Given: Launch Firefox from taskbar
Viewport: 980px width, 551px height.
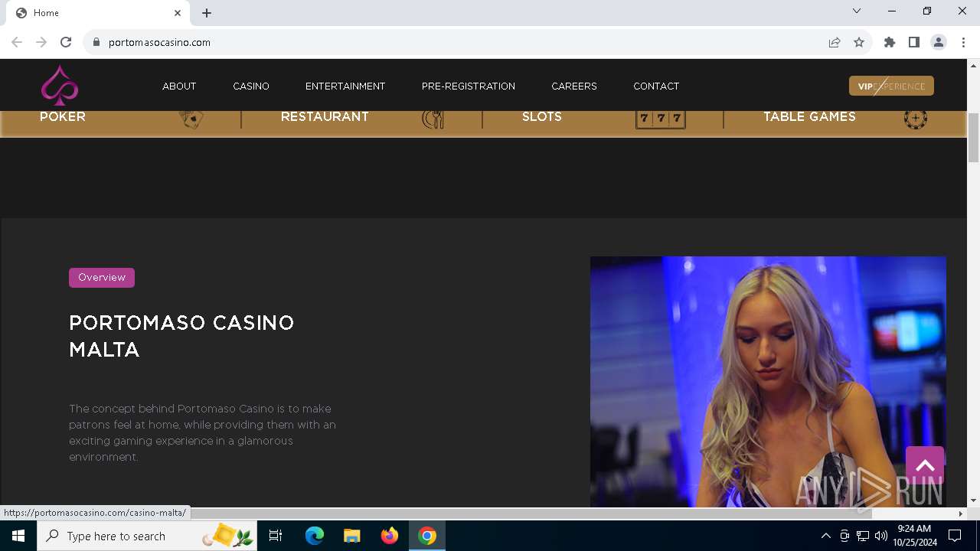Looking at the screenshot, I should [x=390, y=536].
